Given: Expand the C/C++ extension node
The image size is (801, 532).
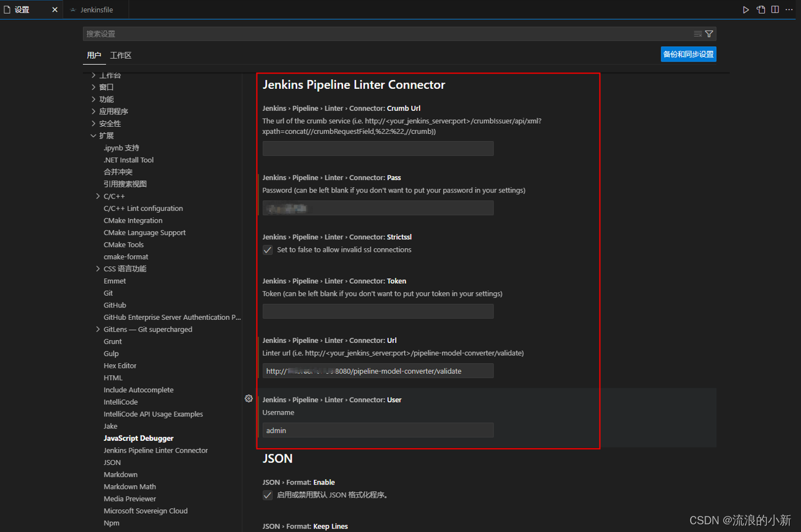Looking at the screenshot, I should [x=98, y=196].
